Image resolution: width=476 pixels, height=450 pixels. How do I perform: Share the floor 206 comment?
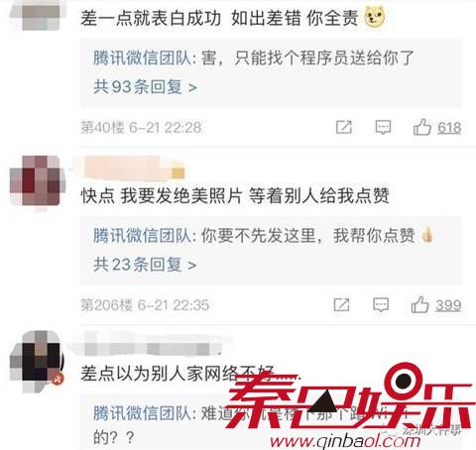[341, 304]
